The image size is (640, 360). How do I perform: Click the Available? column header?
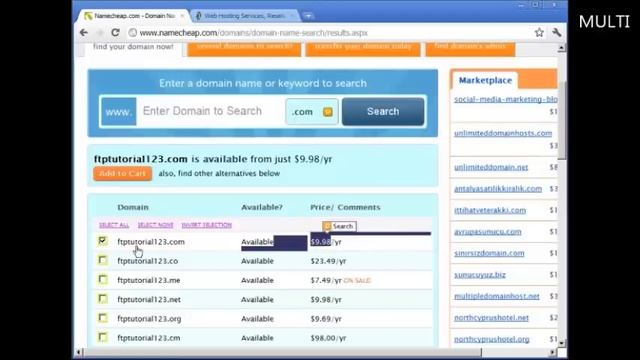(x=262, y=207)
